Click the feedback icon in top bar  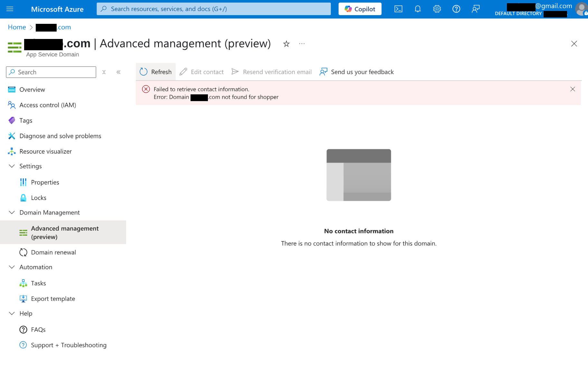pos(476,9)
